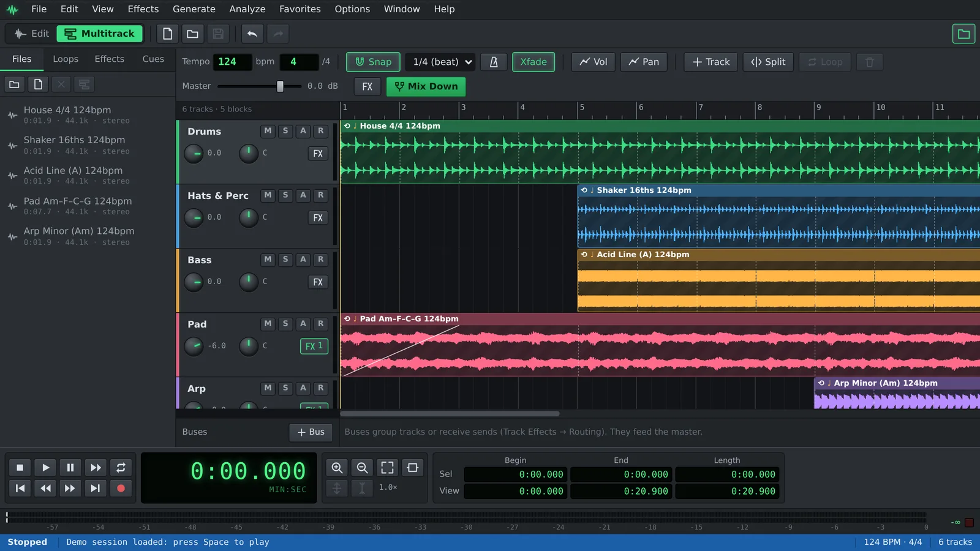Open the 1/4 (beat) snap dropdown

440,62
